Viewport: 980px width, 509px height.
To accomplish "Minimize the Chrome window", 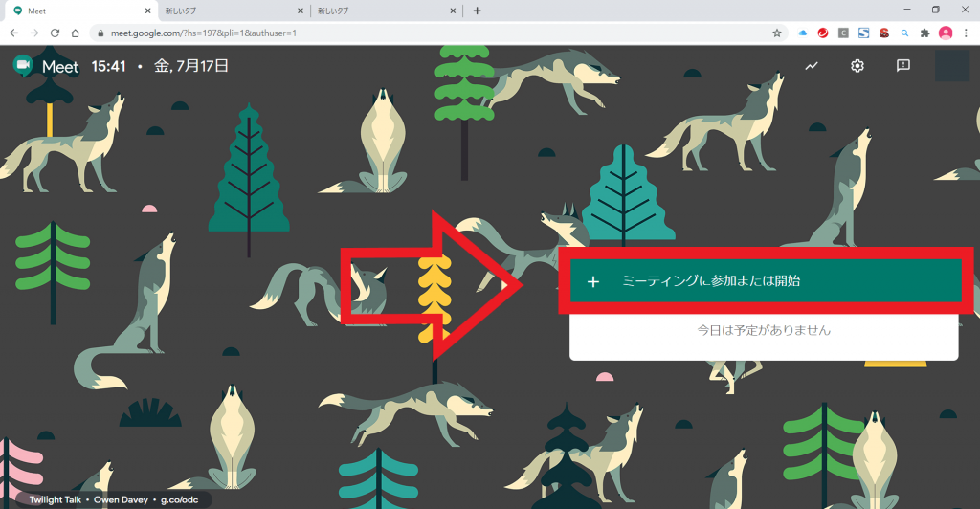I will click(x=907, y=10).
